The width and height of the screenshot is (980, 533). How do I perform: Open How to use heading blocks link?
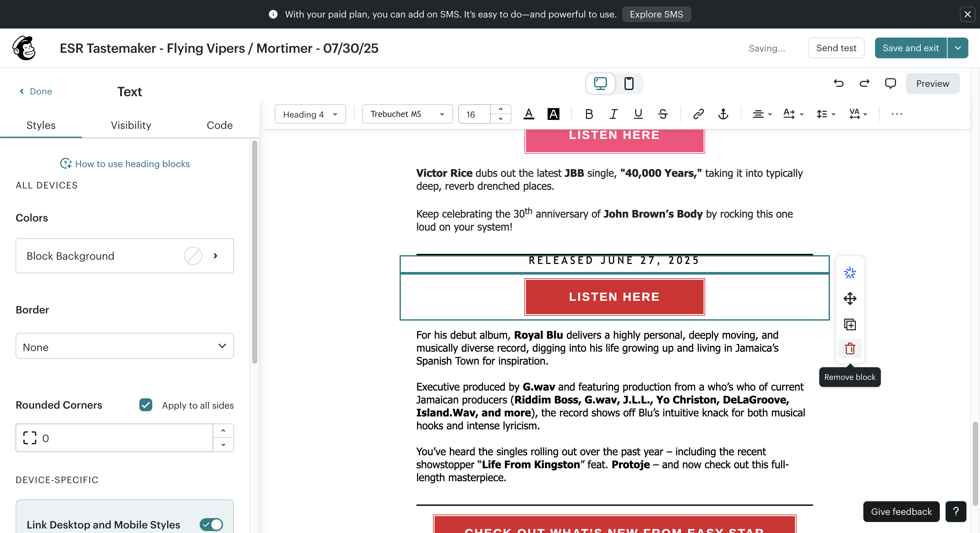pos(125,164)
